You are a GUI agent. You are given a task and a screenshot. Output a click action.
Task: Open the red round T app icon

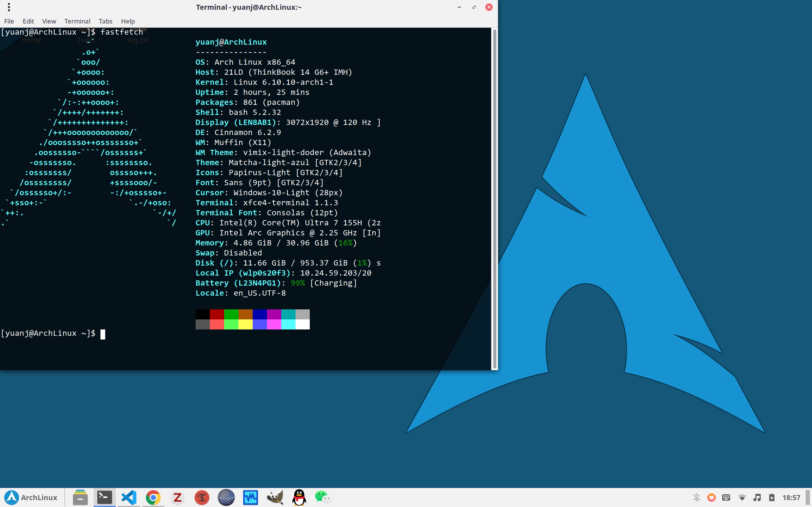pos(202,497)
